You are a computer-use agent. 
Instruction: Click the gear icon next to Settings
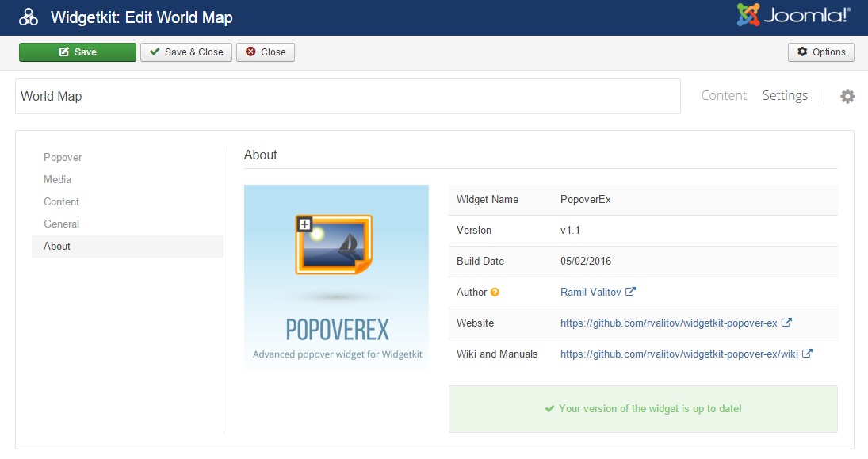[847, 97]
